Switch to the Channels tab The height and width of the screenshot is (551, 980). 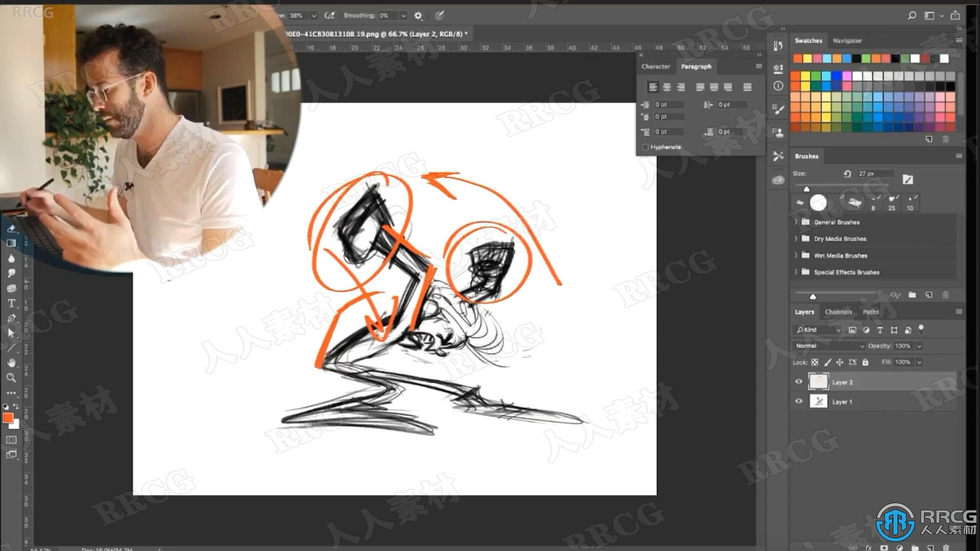click(x=838, y=312)
